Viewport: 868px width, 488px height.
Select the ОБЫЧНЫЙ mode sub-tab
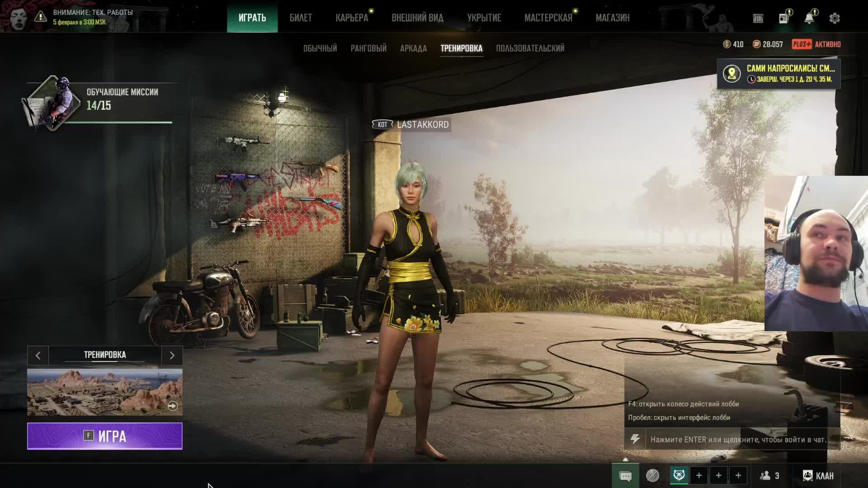pos(320,48)
